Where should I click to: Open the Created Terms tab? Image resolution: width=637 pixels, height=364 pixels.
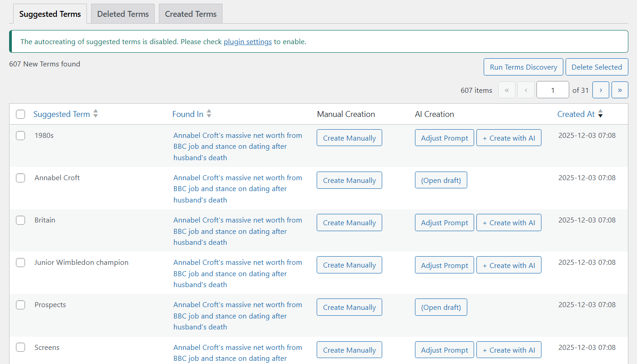coord(191,14)
